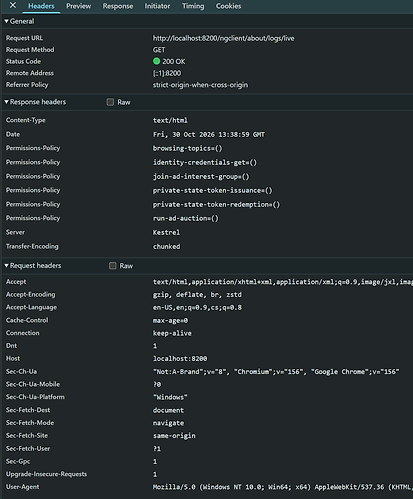Select strict-origin-when-cross-origin referrer policy value
Screen dimensions: 413x499
click(x=200, y=85)
